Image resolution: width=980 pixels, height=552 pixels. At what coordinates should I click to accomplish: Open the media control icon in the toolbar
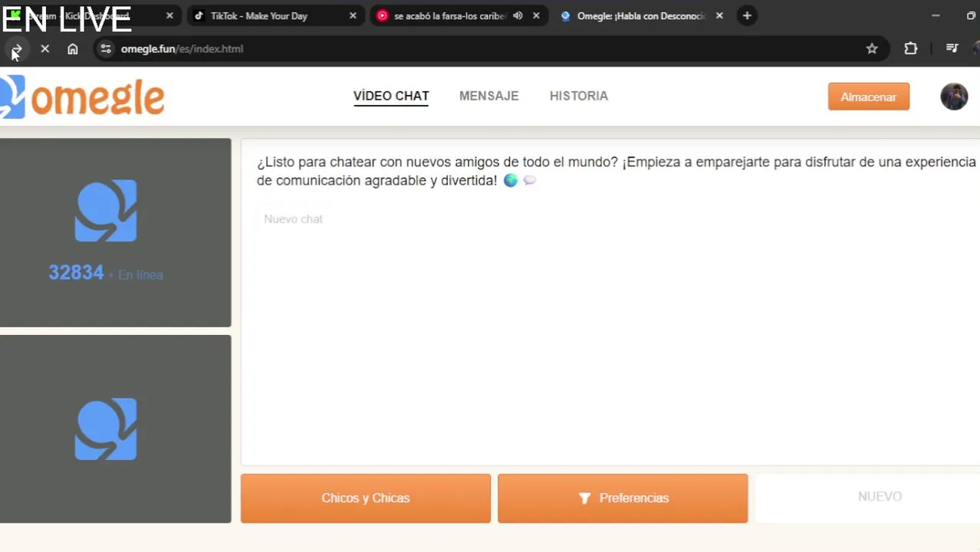[952, 48]
